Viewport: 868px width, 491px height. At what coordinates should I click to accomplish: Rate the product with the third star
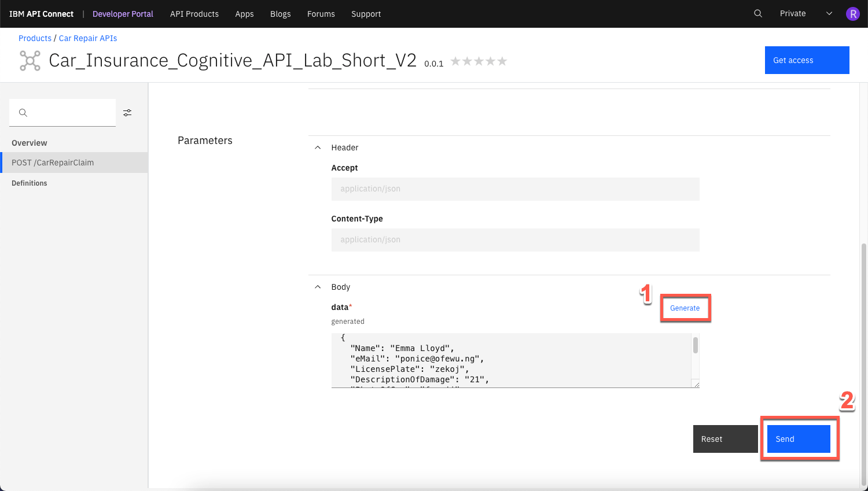point(479,61)
